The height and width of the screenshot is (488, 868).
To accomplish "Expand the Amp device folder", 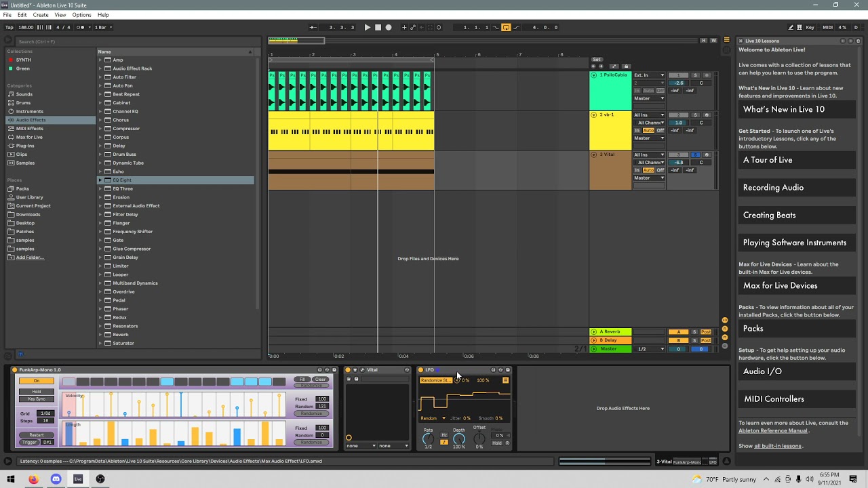I will (x=100, y=60).
